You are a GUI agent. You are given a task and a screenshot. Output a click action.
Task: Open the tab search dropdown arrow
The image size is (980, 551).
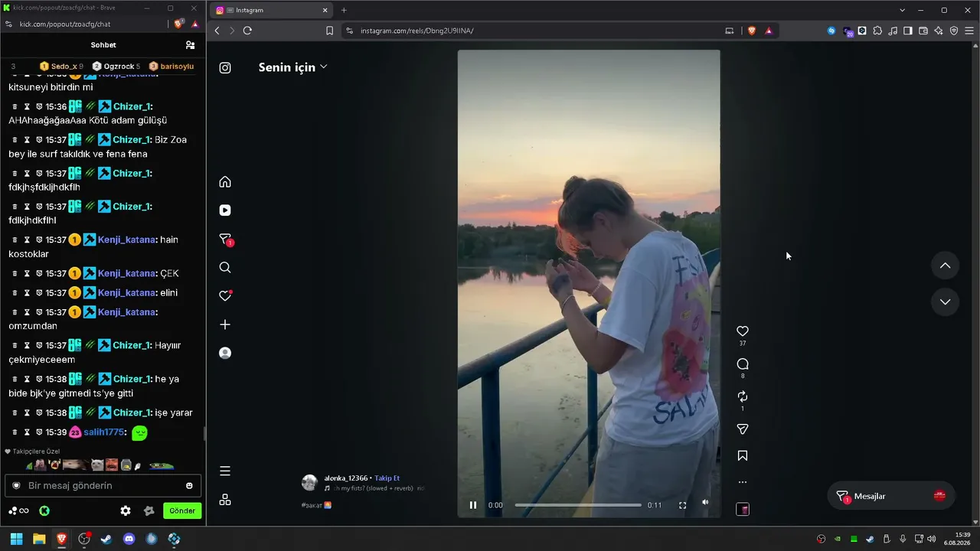pos(902,10)
